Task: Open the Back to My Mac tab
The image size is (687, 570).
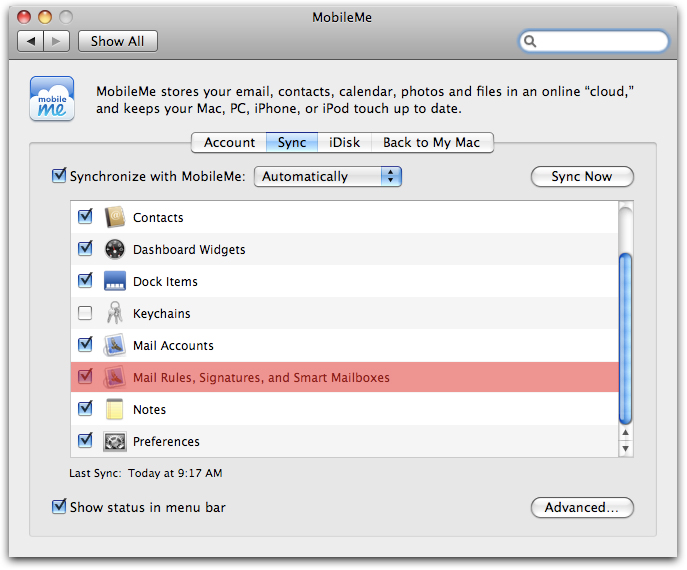Action: pos(431,142)
